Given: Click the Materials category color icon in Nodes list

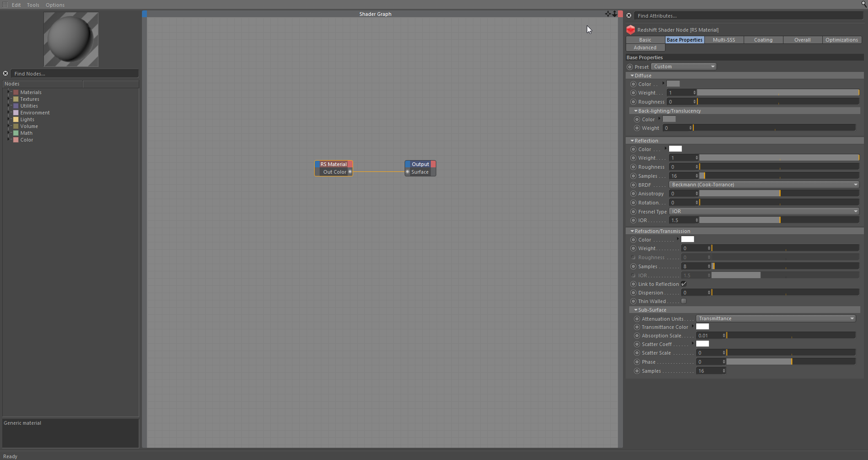Looking at the screenshot, I should click(16, 92).
